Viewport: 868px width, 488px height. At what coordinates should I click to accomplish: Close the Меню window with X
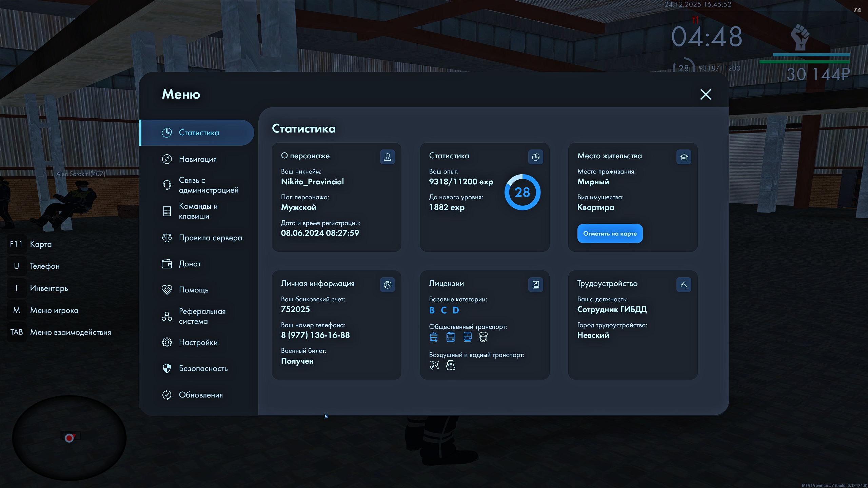(x=706, y=94)
